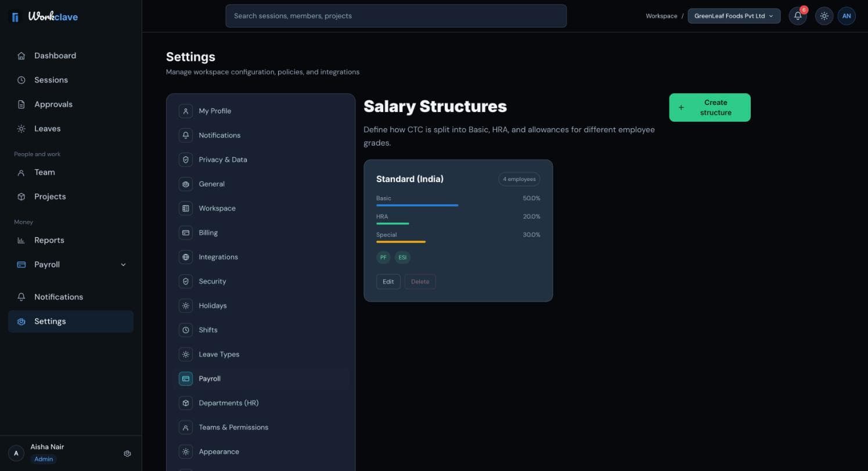Image resolution: width=868 pixels, height=471 pixels.
Task: Click the Projects cube icon in sidebar
Action: tap(21, 197)
